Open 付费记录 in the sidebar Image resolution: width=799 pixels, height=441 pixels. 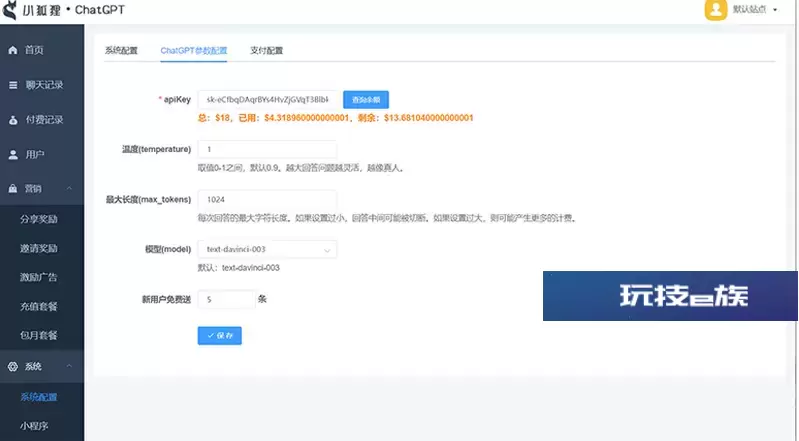click(x=42, y=120)
